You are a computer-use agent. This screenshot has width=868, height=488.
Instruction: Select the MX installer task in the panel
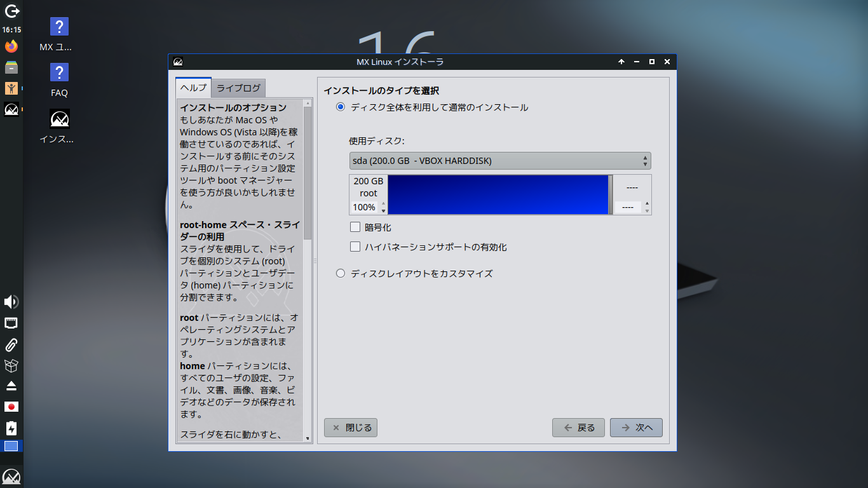click(x=11, y=109)
